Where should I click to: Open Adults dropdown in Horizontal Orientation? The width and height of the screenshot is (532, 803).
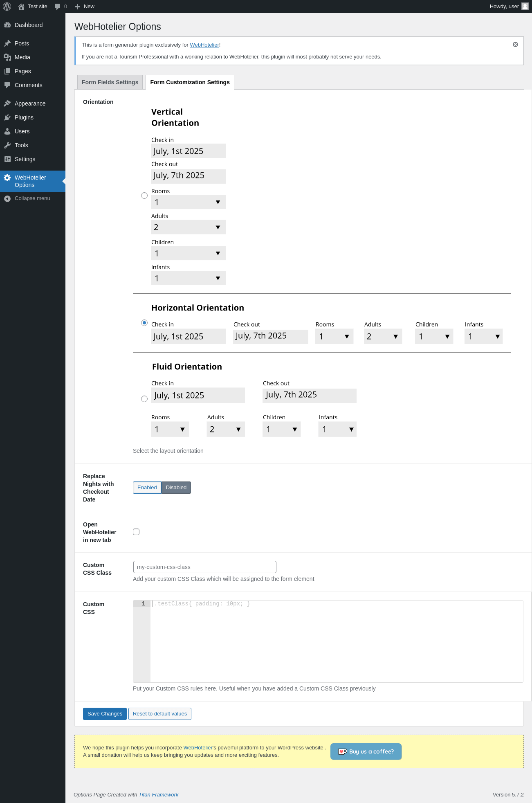[383, 336]
